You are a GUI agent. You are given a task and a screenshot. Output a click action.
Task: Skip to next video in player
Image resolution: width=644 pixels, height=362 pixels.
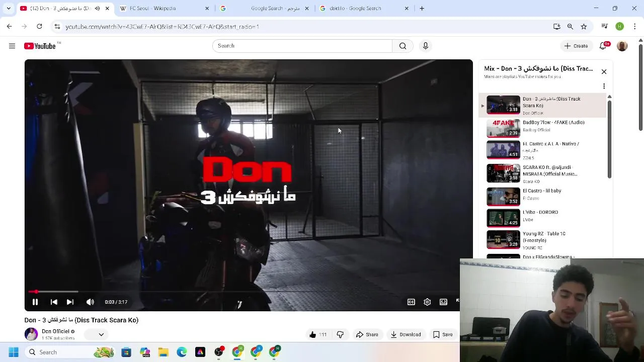pyautogui.click(x=70, y=302)
